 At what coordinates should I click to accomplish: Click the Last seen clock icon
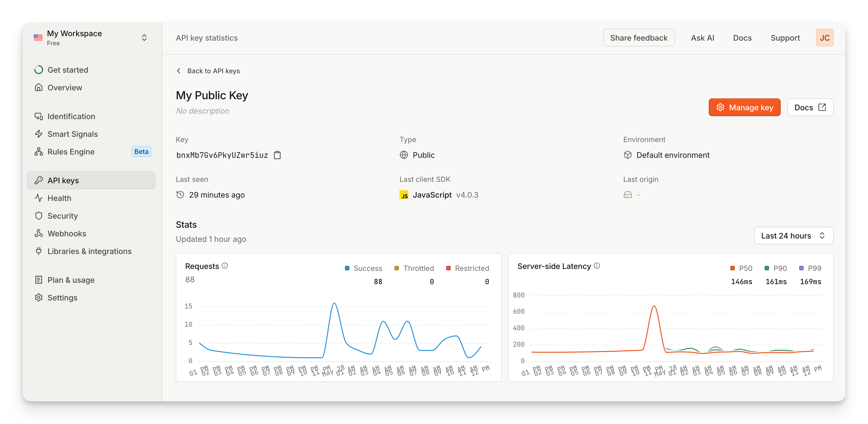click(180, 195)
